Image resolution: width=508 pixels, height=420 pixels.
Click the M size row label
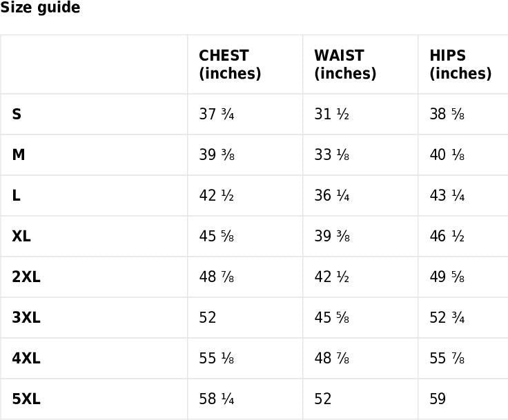pos(19,155)
